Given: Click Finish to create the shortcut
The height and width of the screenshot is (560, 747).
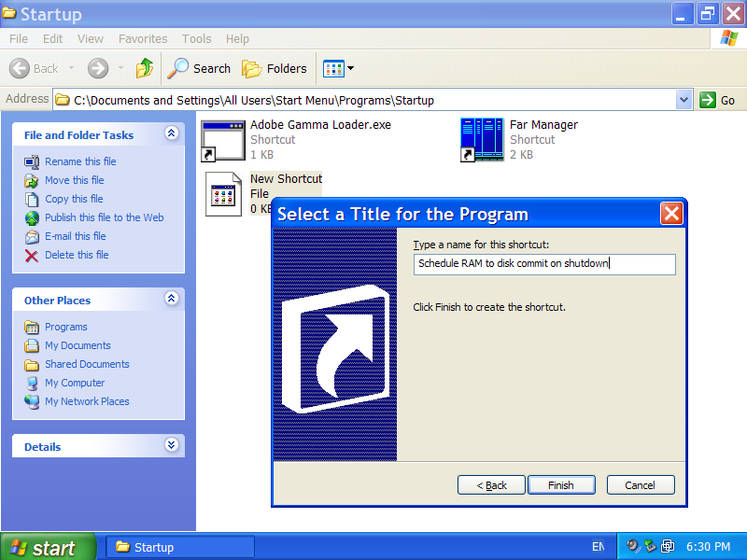Looking at the screenshot, I should [561, 485].
